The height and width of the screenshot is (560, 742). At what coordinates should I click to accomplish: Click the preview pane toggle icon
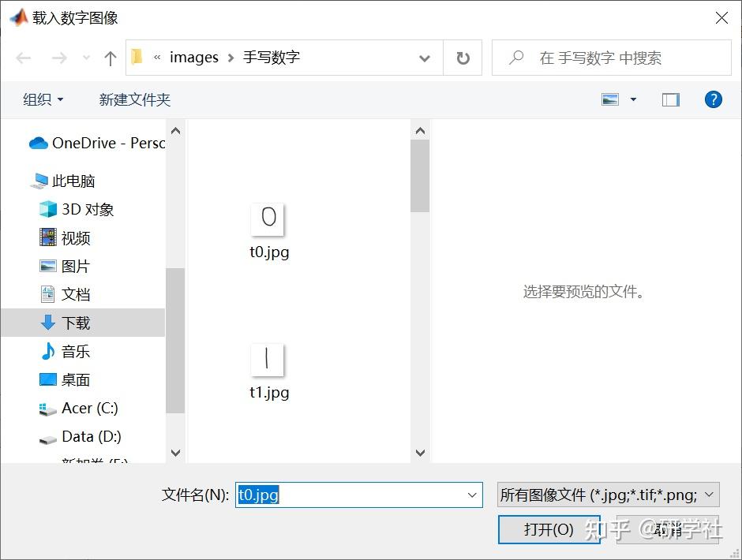pyautogui.click(x=670, y=99)
